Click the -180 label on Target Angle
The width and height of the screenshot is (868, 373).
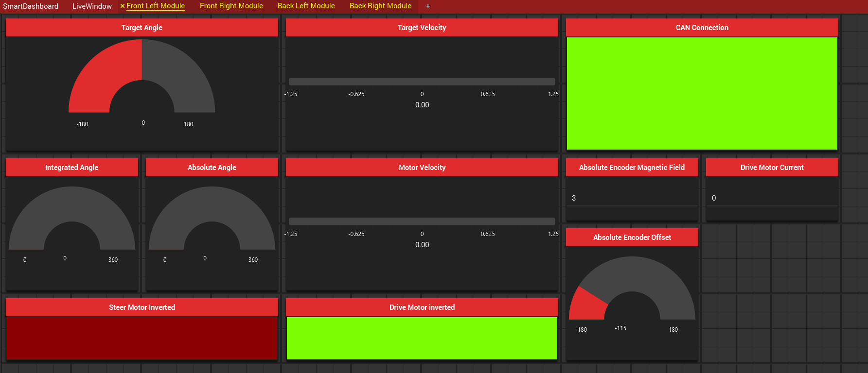[82, 124]
